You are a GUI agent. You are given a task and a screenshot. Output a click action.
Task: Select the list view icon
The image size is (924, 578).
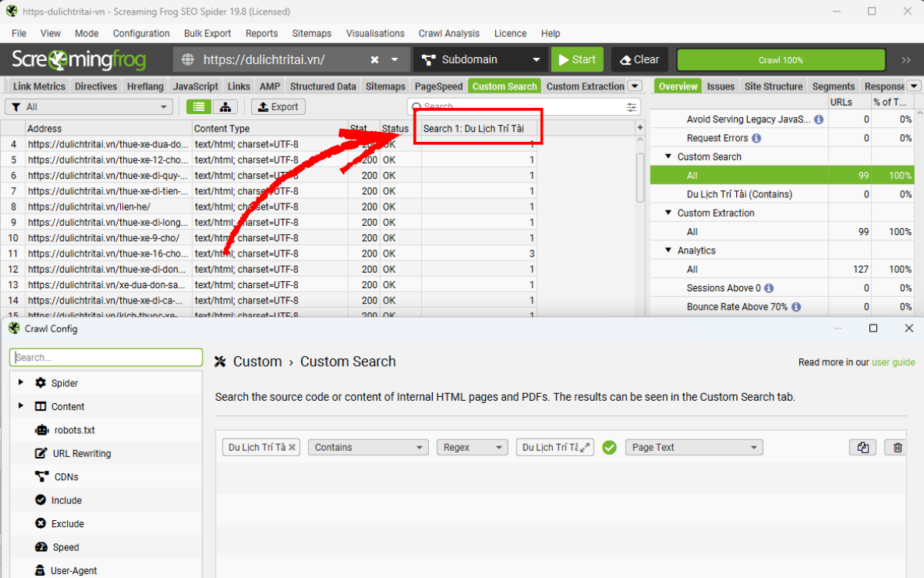pos(199,107)
